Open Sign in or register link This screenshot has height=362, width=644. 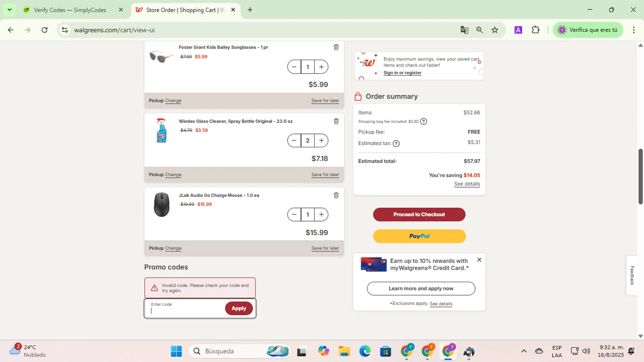pyautogui.click(x=402, y=73)
